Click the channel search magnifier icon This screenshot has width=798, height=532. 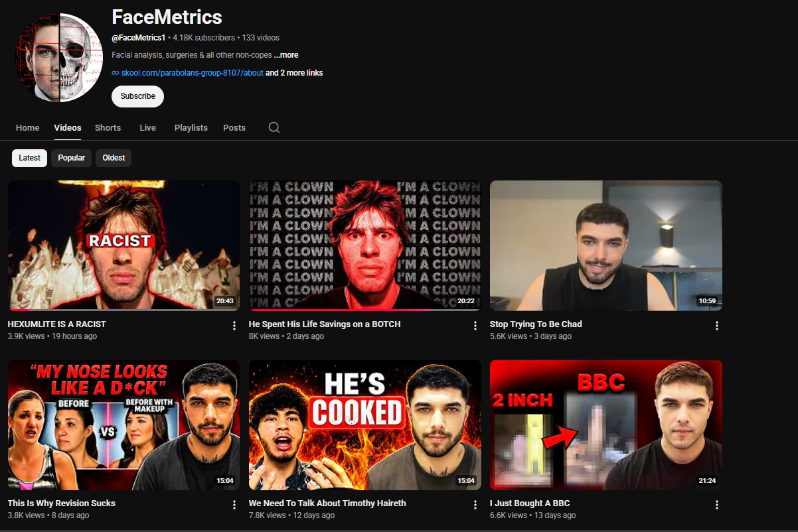[x=274, y=127]
